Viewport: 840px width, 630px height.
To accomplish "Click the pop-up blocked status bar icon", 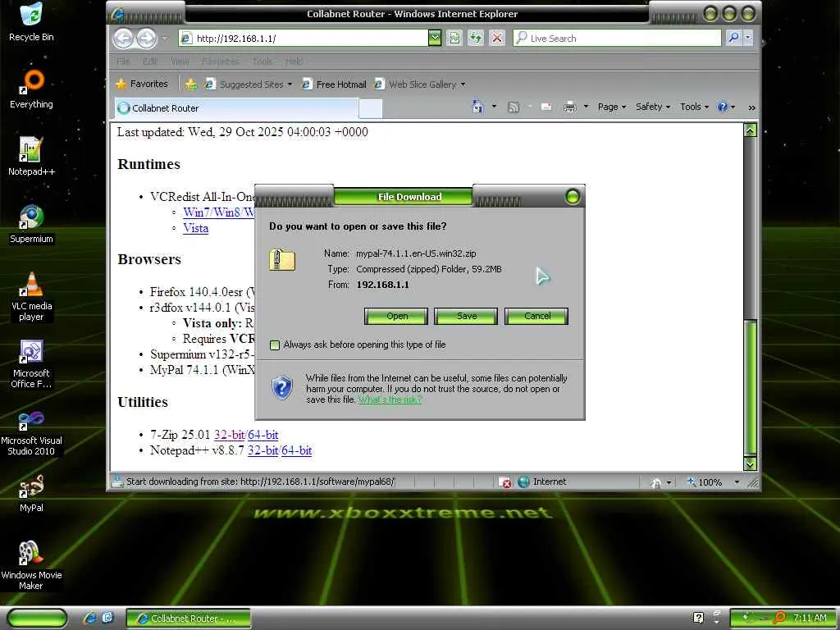I will click(x=505, y=482).
